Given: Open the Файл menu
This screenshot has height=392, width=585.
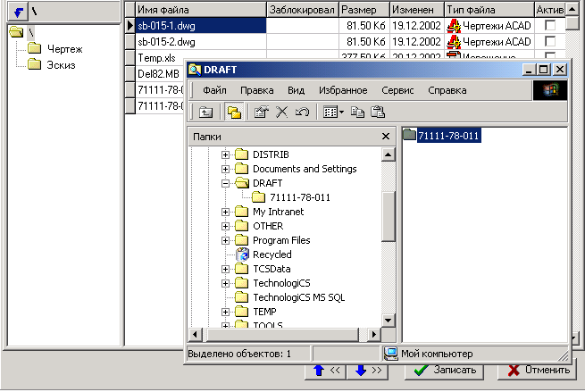Looking at the screenshot, I should pyautogui.click(x=214, y=90).
